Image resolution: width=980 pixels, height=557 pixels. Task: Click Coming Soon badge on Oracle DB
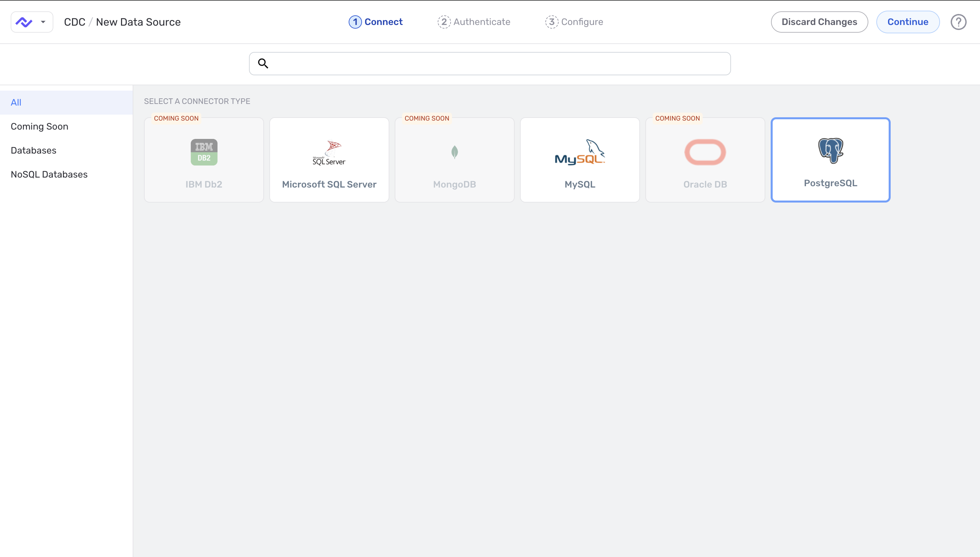[677, 118]
